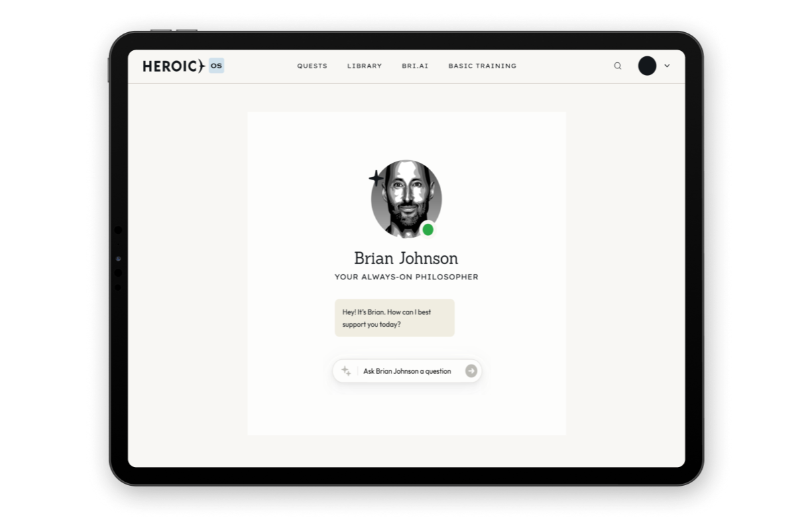
Task: Click Brian's greeting message bubble
Action: tap(394, 318)
